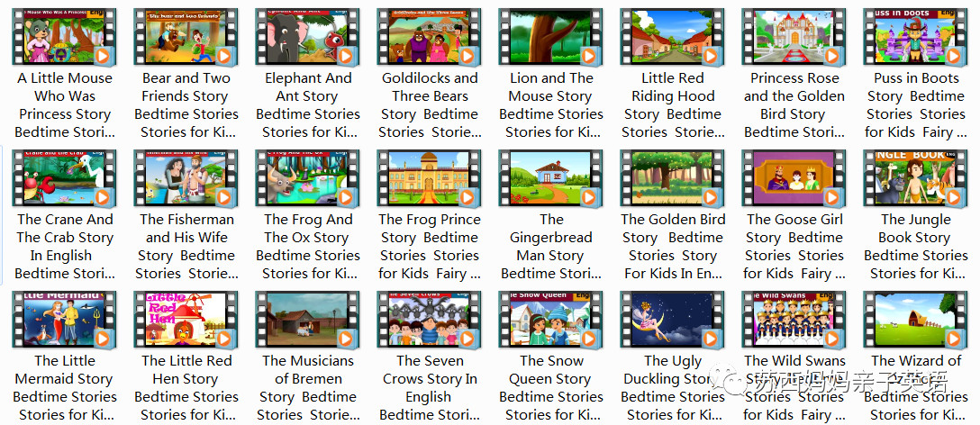Select The Crane And The Crab icon
This screenshot has height=425, width=980.
[64, 178]
